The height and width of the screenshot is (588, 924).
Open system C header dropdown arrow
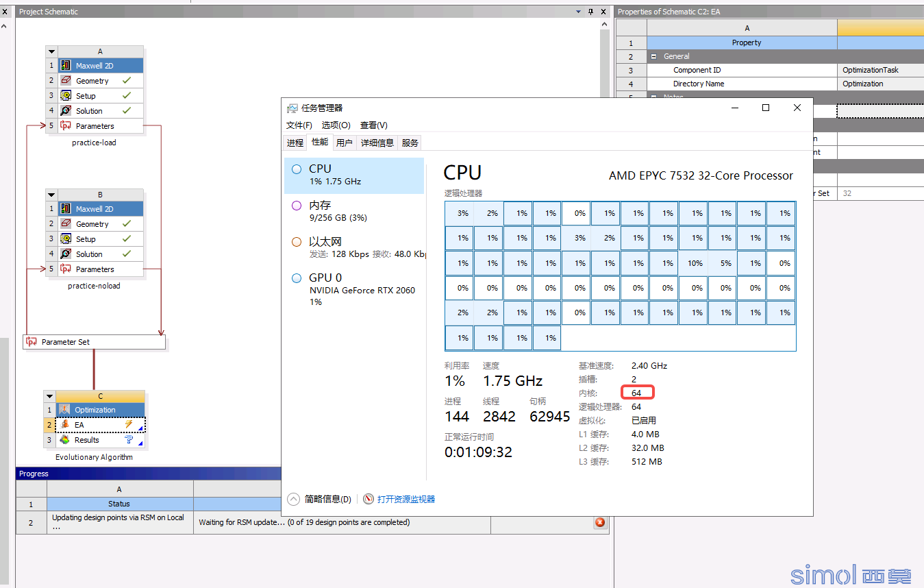coord(50,396)
